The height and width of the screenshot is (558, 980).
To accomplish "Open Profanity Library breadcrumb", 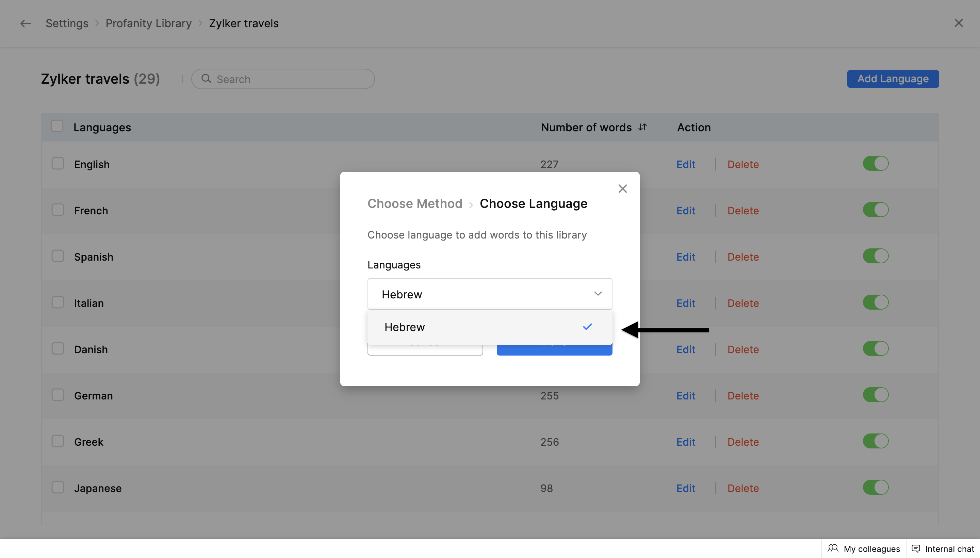I will 148,23.
